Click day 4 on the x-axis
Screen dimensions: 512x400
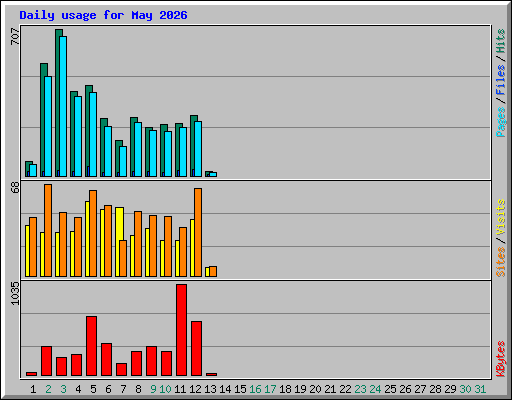(x=78, y=389)
